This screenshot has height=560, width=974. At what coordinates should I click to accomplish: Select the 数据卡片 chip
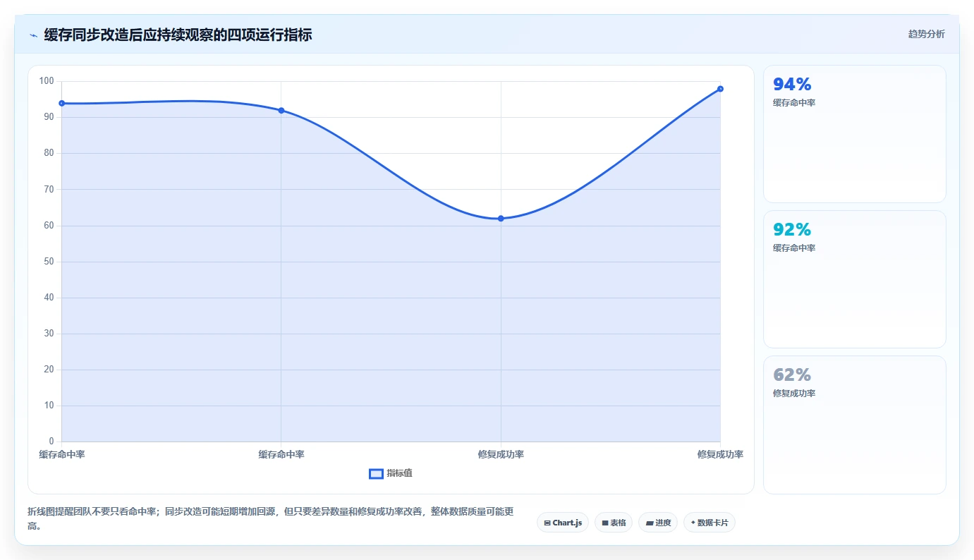[710, 523]
